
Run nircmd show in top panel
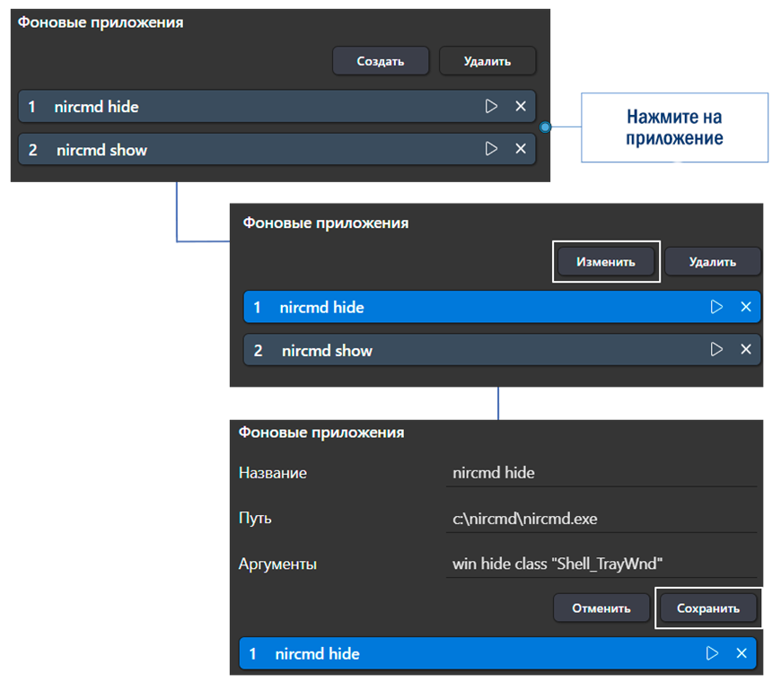(x=491, y=148)
